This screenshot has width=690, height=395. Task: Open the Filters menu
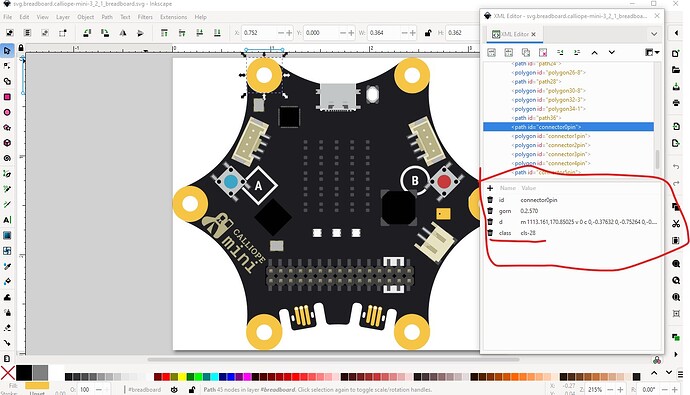pos(145,17)
